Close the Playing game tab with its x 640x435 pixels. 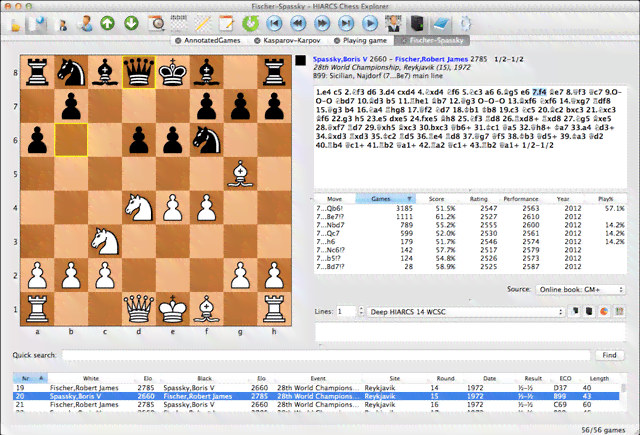tap(337, 40)
